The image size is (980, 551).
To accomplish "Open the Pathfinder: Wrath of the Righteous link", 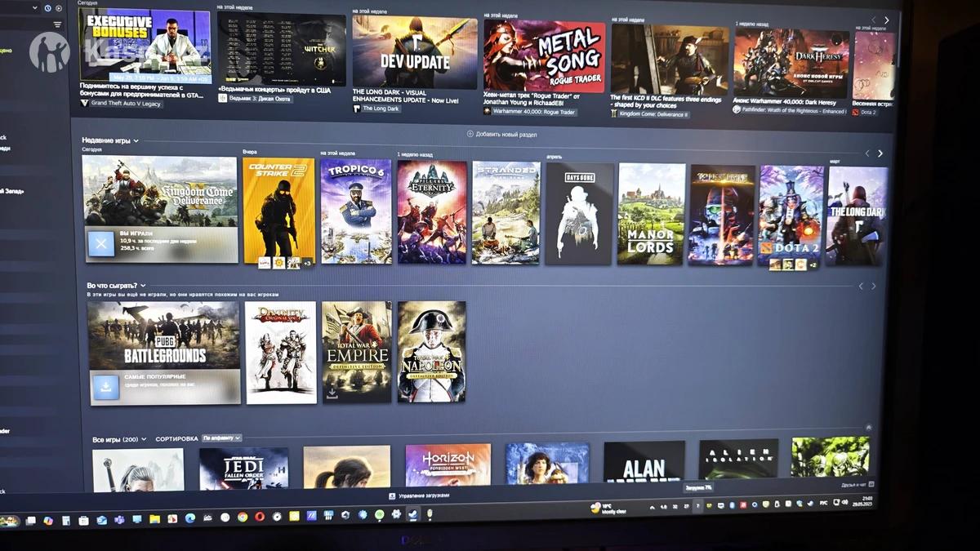I will [793, 111].
